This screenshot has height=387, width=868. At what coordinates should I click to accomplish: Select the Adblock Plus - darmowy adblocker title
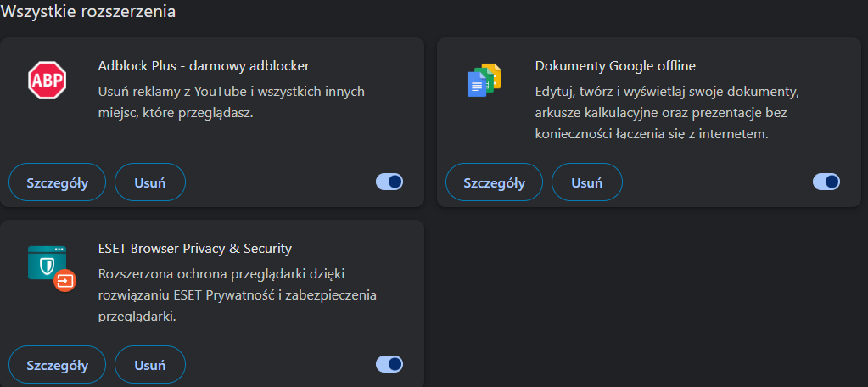pos(204,65)
